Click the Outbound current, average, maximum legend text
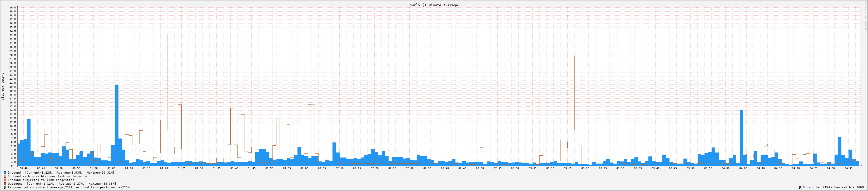The image size is (868, 191). tap(62, 184)
